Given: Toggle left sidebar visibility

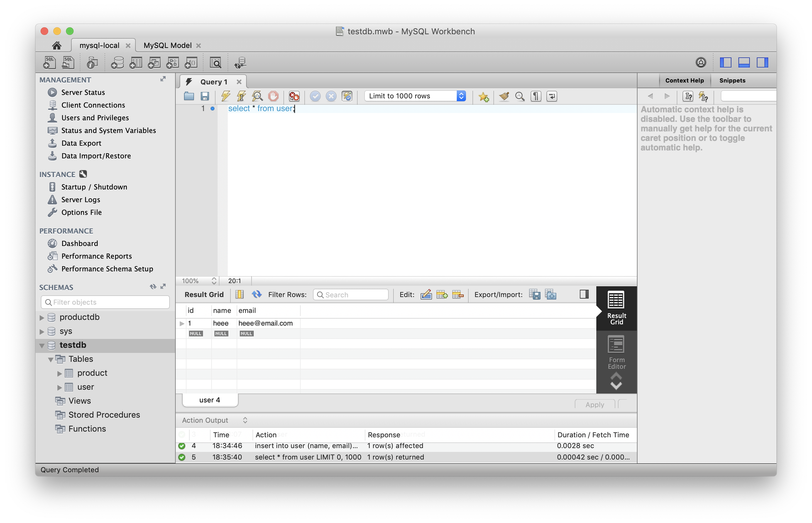Looking at the screenshot, I should [725, 63].
